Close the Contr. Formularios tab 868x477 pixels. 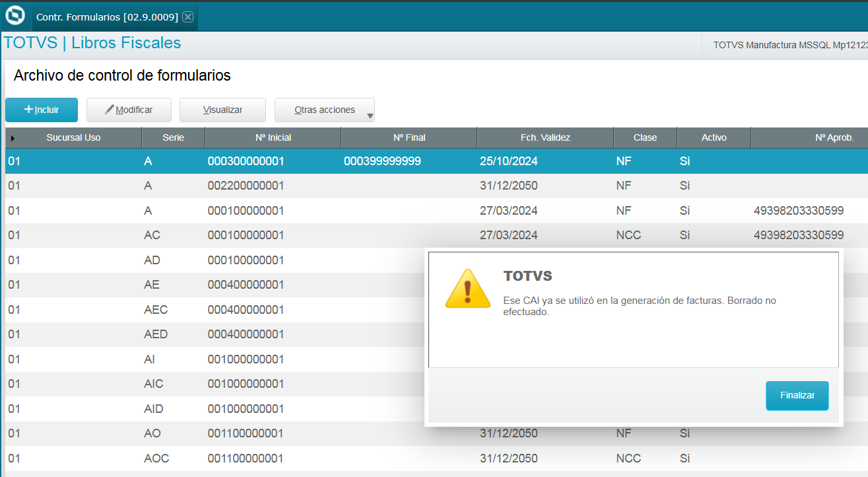click(188, 17)
